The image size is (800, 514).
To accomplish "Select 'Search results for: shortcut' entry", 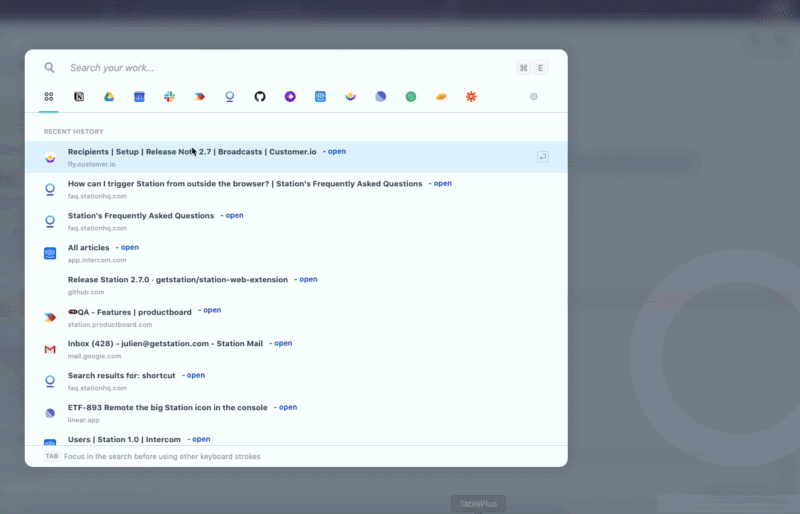I will tap(296, 381).
